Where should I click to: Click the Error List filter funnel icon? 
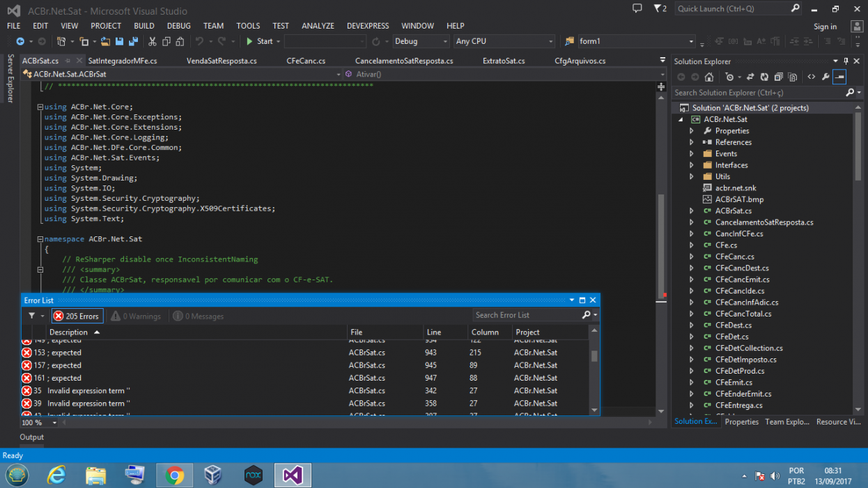click(x=32, y=317)
